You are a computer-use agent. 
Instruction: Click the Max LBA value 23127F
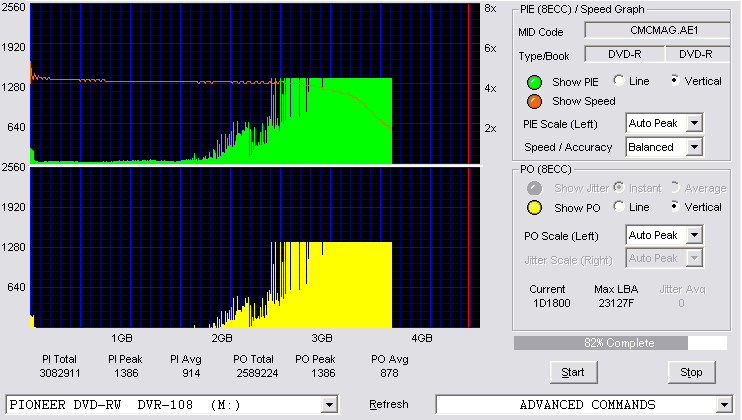(x=616, y=303)
